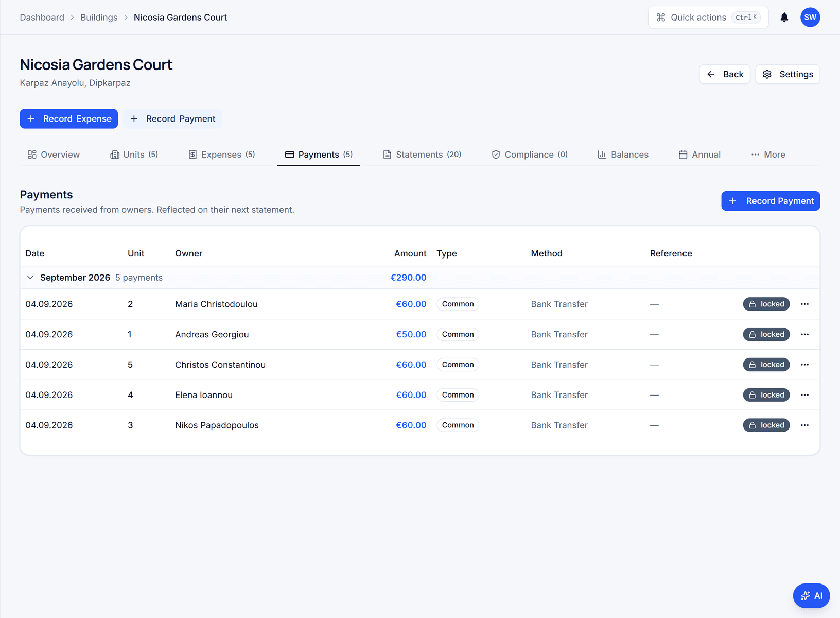
Task: Navigate to Dashboard breadcrumb
Action: (x=42, y=18)
